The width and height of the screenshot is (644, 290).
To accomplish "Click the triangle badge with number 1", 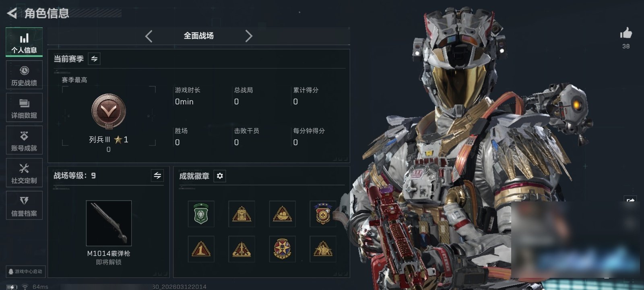I will [x=201, y=249].
